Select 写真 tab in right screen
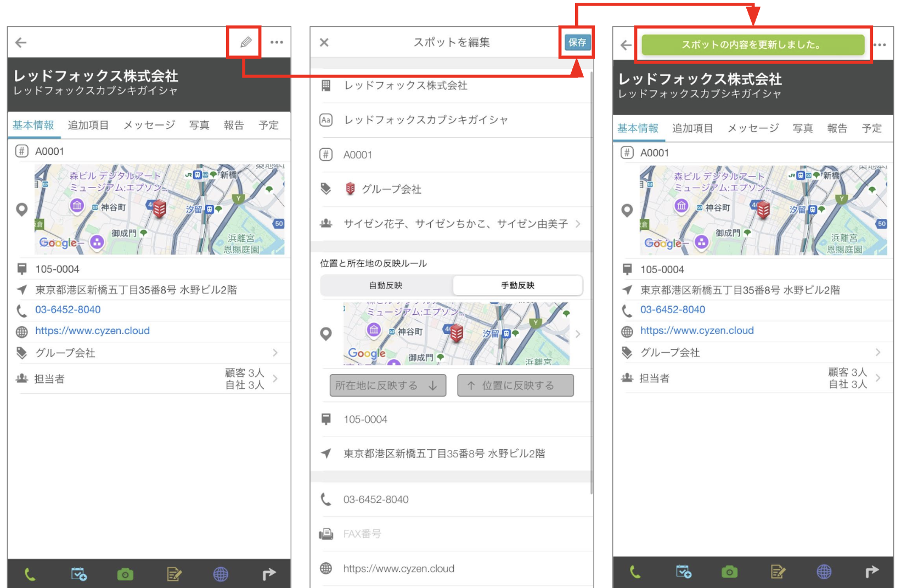Image resolution: width=901 pixels, height=588 pixels. [803, 128]
